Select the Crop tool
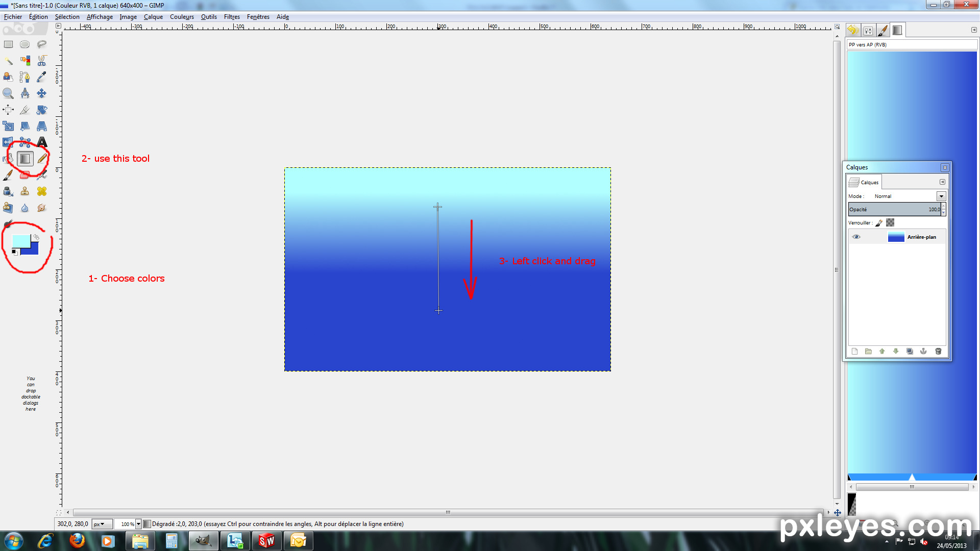This screenshot has width=980, height=551. [x=24, y=110]
